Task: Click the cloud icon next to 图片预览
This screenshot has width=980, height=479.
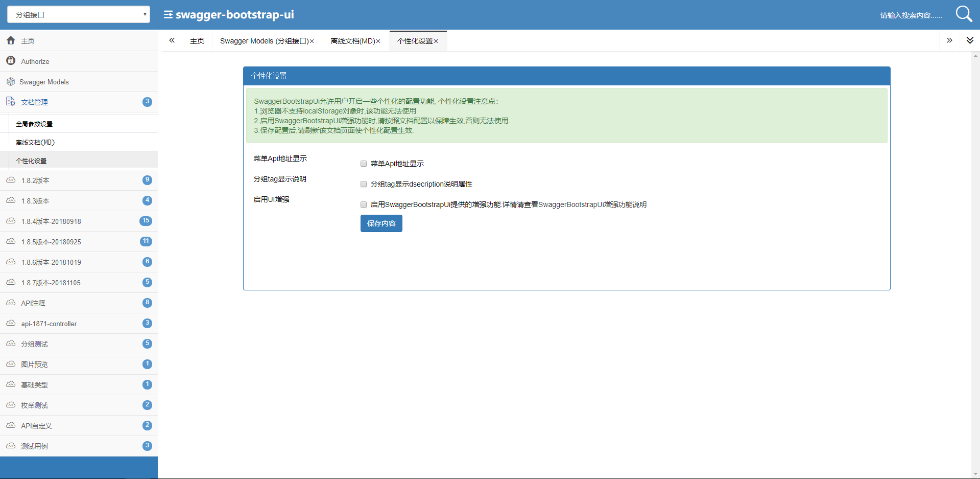Action: pyautogui.click(x=11, y=364)
